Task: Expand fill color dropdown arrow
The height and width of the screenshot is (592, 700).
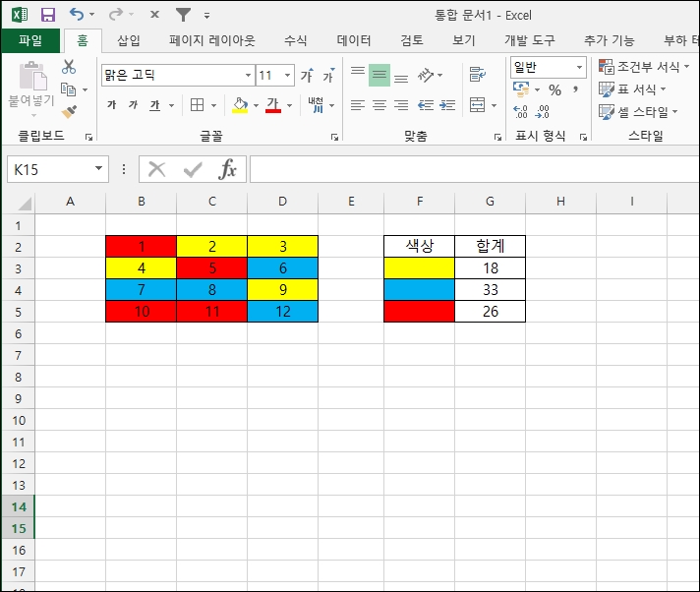Action: click(257, 105)
